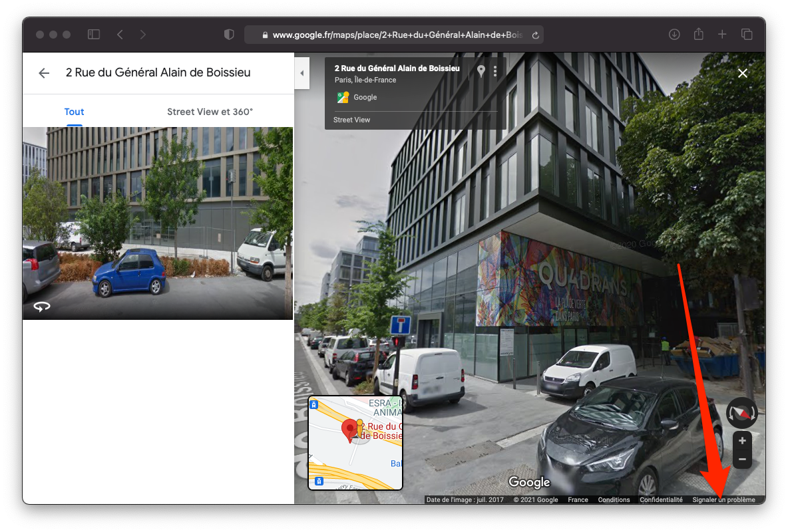Reload the Google Maps page
The width and height of the screenshot is (788, 532).
tap(535, 35)
